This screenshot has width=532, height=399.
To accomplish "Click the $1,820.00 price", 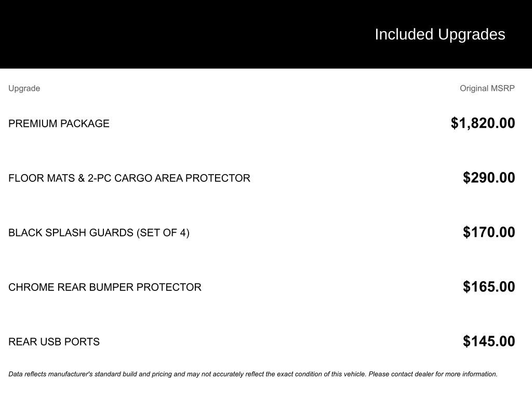I will coord(483,123).
